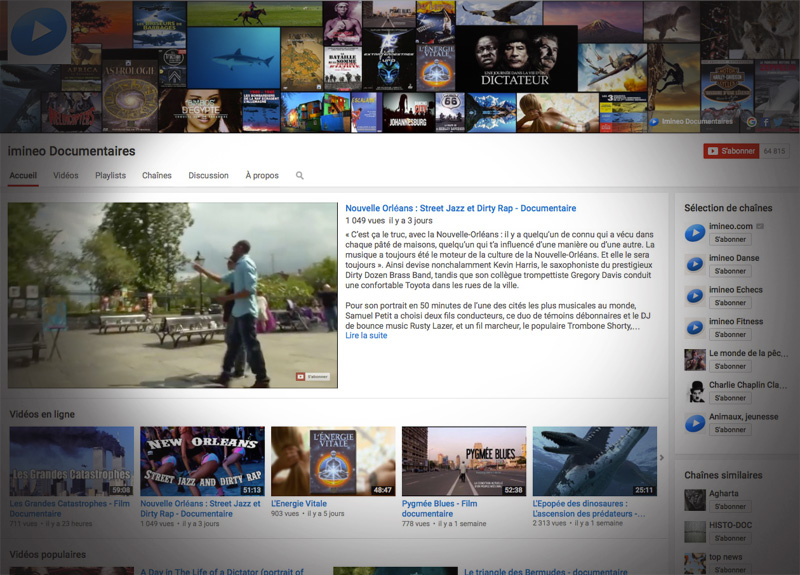This screenshot has height=575, width=800.
Task: Subscribe to imineo.com
Action: pos(730,239)
